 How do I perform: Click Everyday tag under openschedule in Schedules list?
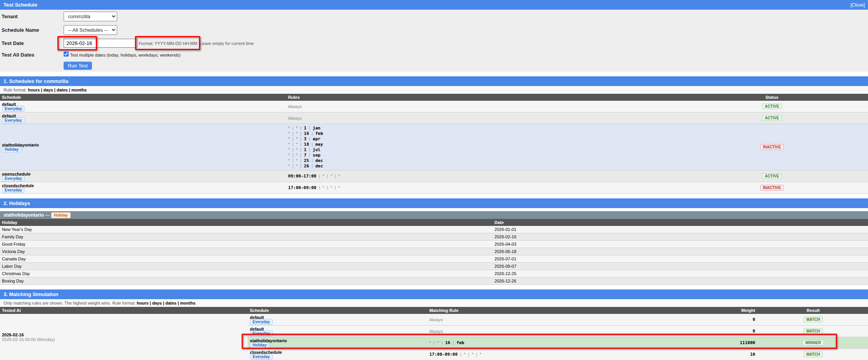pyautogui.click(x=13, y=179)
